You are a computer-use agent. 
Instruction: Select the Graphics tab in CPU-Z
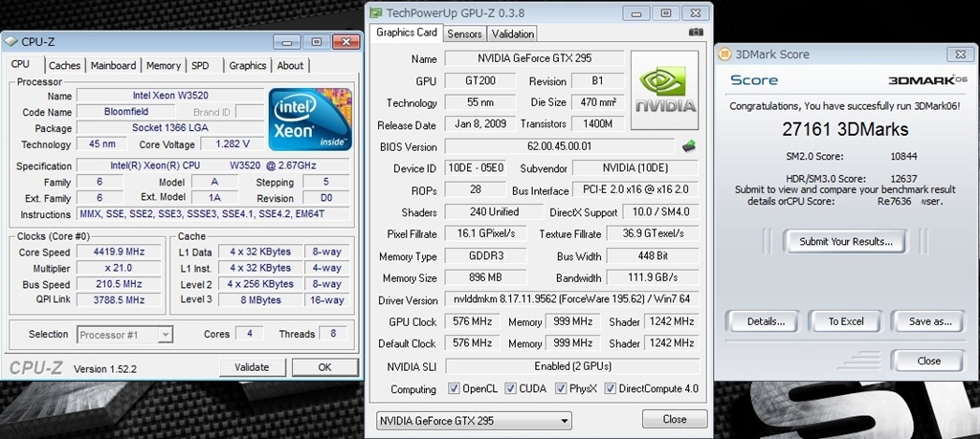[x=248, y=66]
